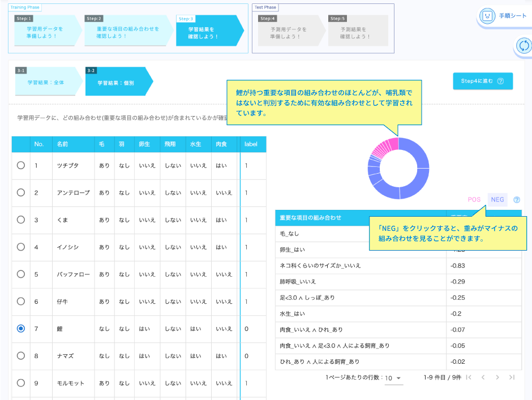Click the Step4に進む button
532x400 pixels.
(x=482, y=81)
